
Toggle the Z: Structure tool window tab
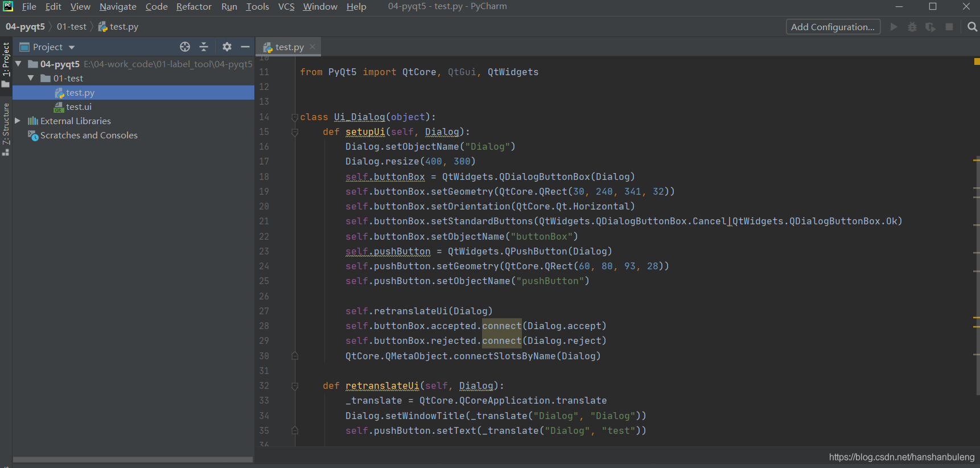(6, 129)
